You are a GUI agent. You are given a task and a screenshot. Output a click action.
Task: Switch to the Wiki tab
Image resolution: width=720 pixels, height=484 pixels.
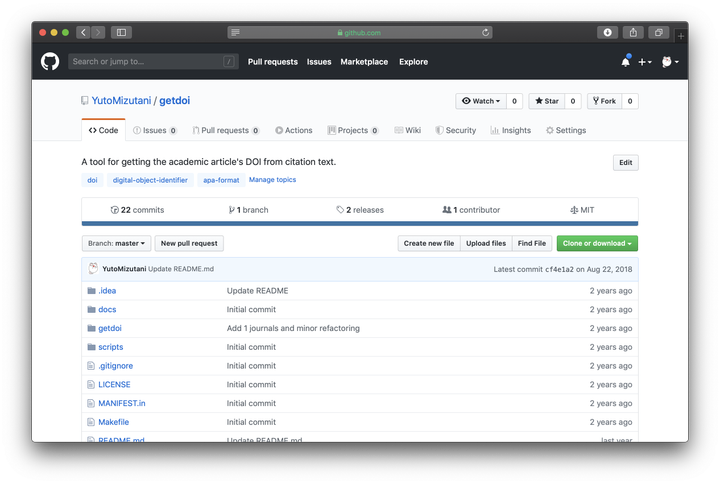[x=408, y=130]
